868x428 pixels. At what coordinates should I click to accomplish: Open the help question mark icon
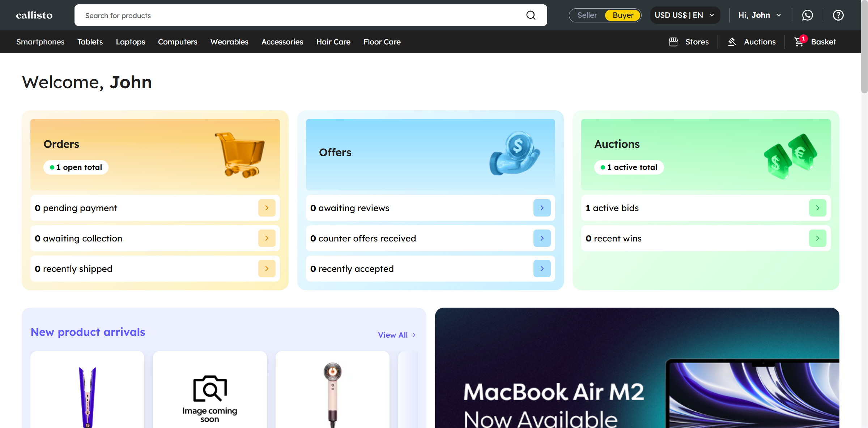[838, 15]
